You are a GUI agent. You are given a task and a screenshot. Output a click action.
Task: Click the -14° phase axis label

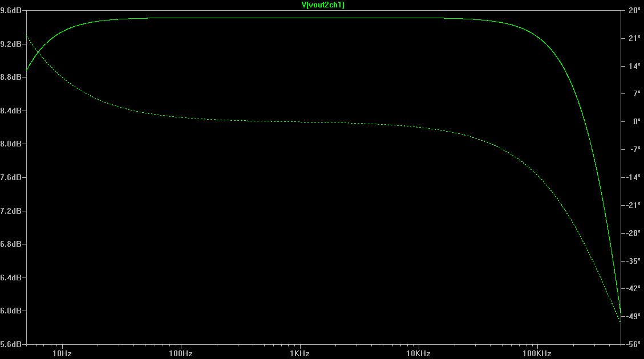pyautogui.click(x=633, y=177)
